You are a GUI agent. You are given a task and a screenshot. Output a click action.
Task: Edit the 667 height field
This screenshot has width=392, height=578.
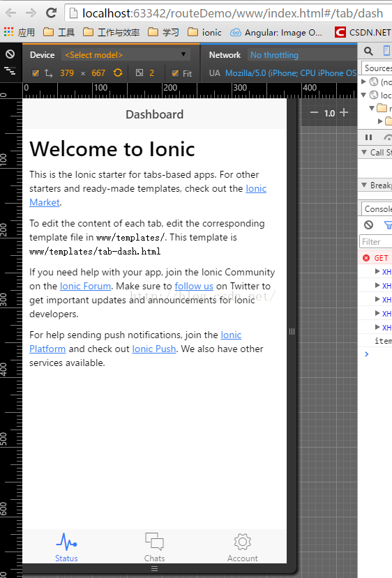pos(98,73)
